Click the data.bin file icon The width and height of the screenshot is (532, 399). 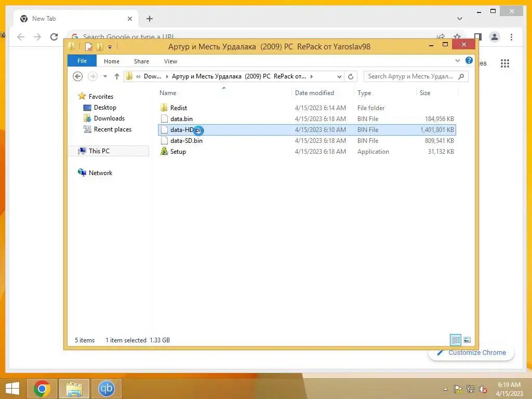[164, 119]
